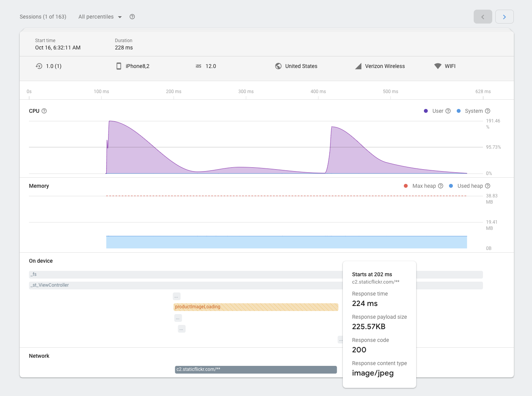Click the Used heap help icon
Screen dimensions: 532x396
click(x=488, y=186)
